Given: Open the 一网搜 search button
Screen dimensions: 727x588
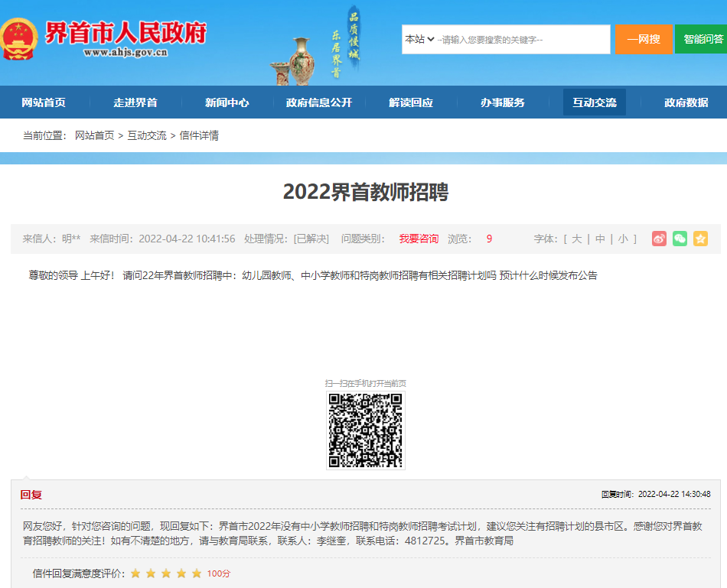Looking at the screenshot, I should 644,39.
